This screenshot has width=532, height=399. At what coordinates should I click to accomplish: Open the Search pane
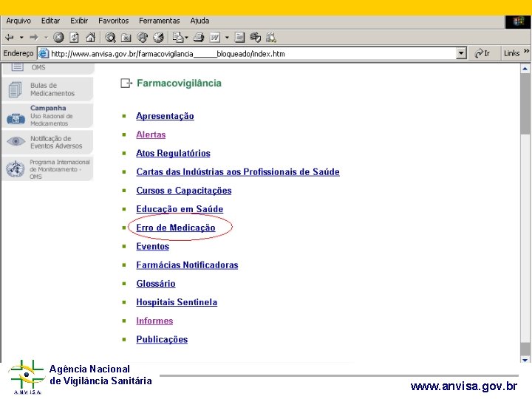pyautogui.click(x=110, y=38)
